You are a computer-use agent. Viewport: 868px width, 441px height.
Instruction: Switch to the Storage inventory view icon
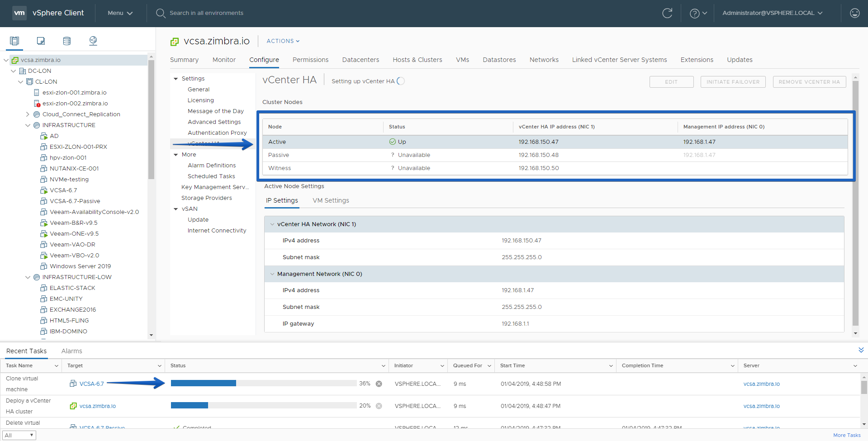[x=67, y=41]
